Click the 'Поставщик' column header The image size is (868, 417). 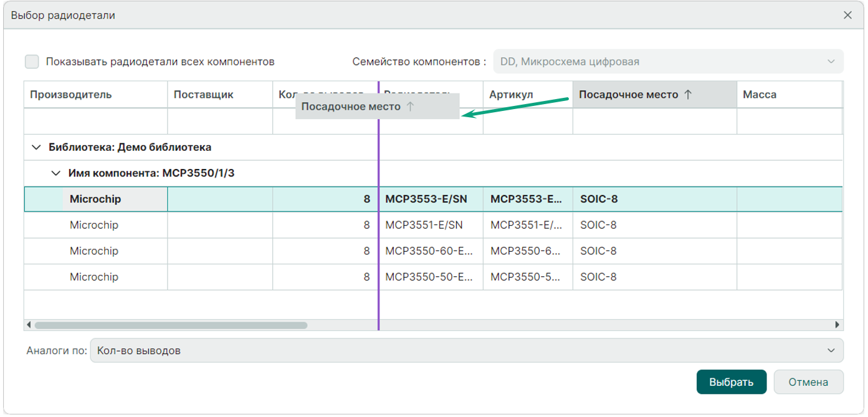click(x=204, y=95)
